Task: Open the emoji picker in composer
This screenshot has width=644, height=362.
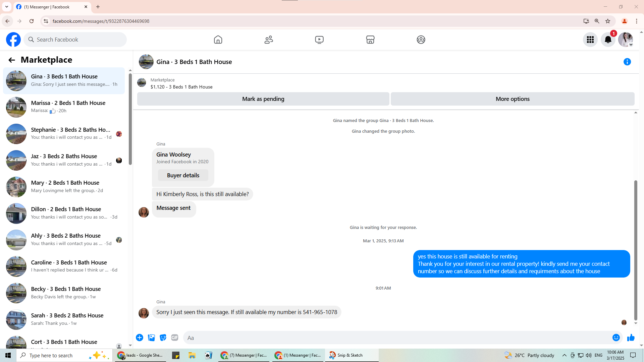Action: coord(616,338)
